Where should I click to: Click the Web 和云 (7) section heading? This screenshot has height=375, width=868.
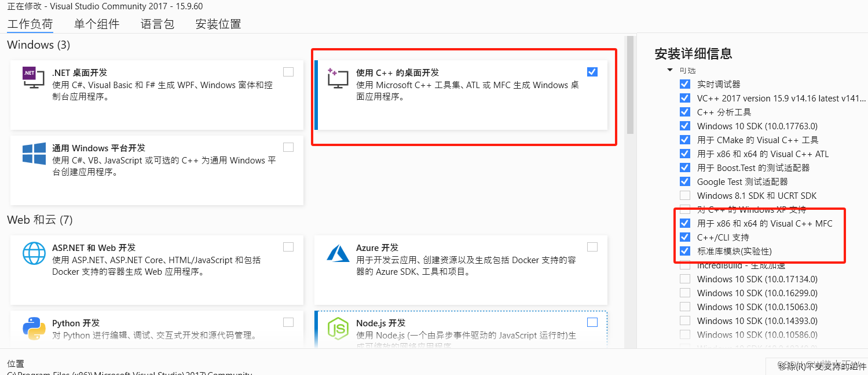[40, 220]
